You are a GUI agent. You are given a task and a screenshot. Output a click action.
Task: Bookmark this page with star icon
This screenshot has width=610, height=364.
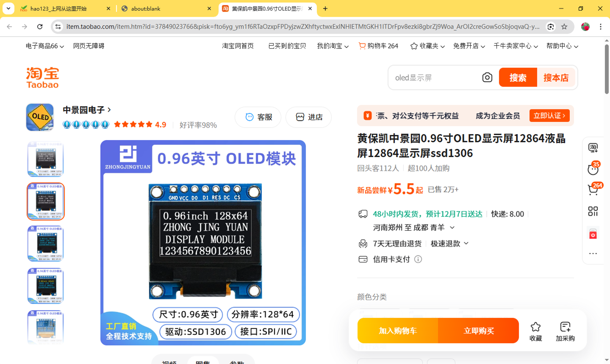(x=564, y=26)
